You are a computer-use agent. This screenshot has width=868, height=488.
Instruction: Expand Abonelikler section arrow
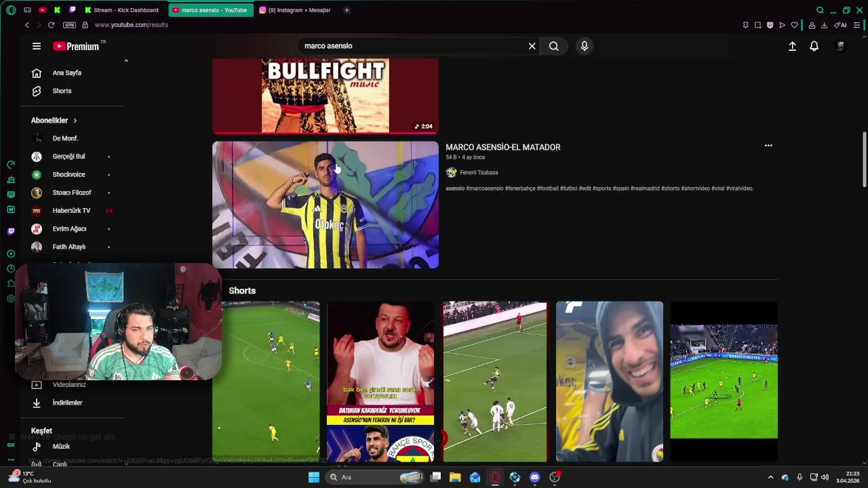[75, 121]
